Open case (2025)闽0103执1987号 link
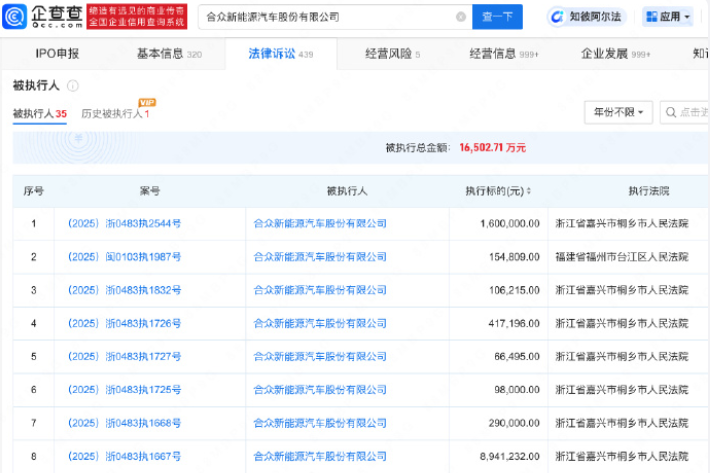Image resolution: width=710 pixels, height=473 pixels. pyautogui.click(x=124, y=257)
